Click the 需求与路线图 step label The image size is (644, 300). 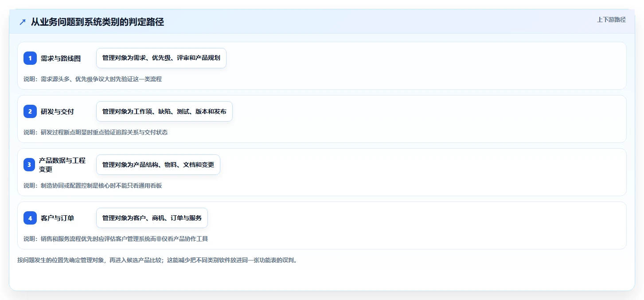click(61, 58)
